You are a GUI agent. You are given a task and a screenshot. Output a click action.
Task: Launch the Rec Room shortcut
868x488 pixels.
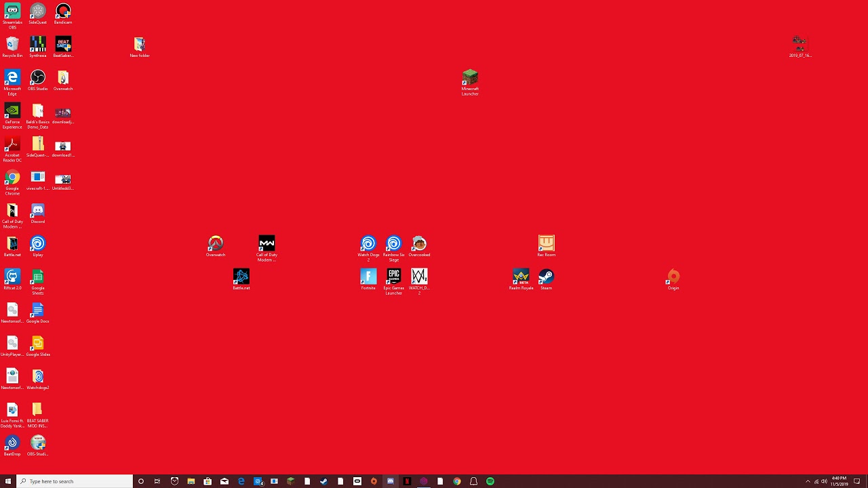tap(547, 246)
